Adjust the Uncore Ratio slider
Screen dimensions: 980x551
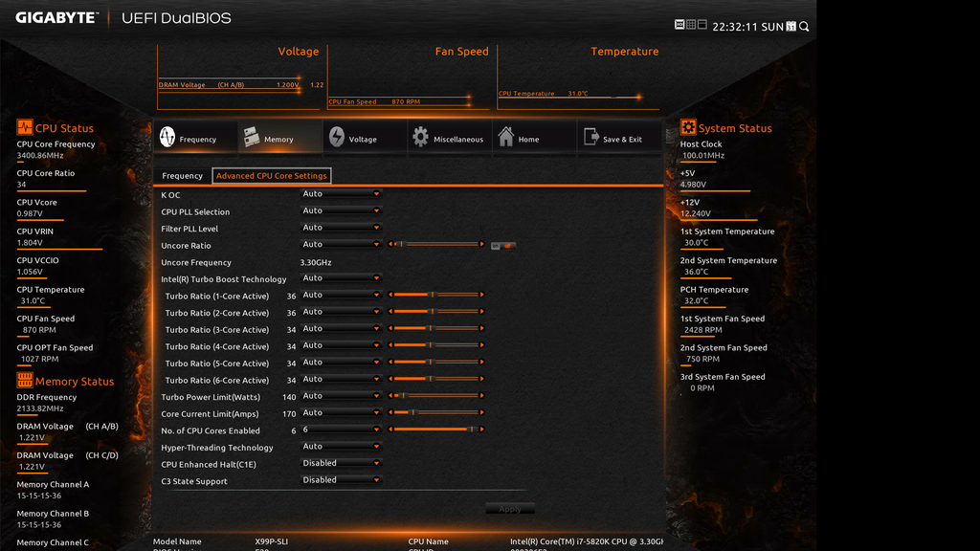(x=436, y=244)
